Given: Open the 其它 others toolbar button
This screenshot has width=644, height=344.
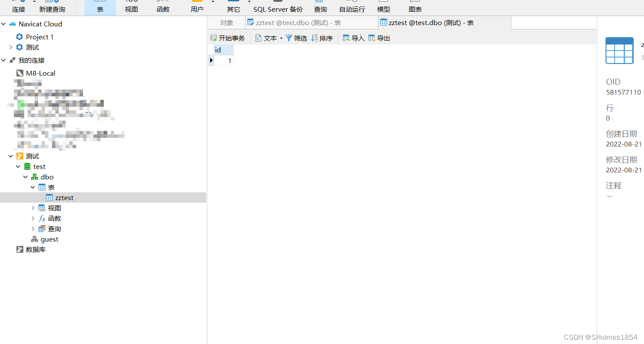Looking at the screenshot, I should click(234, 7).
